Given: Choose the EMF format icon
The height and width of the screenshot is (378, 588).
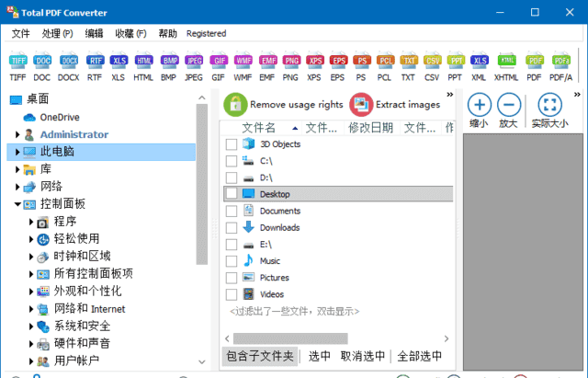Looking at the screenshot, I should [x=267, y=61].
